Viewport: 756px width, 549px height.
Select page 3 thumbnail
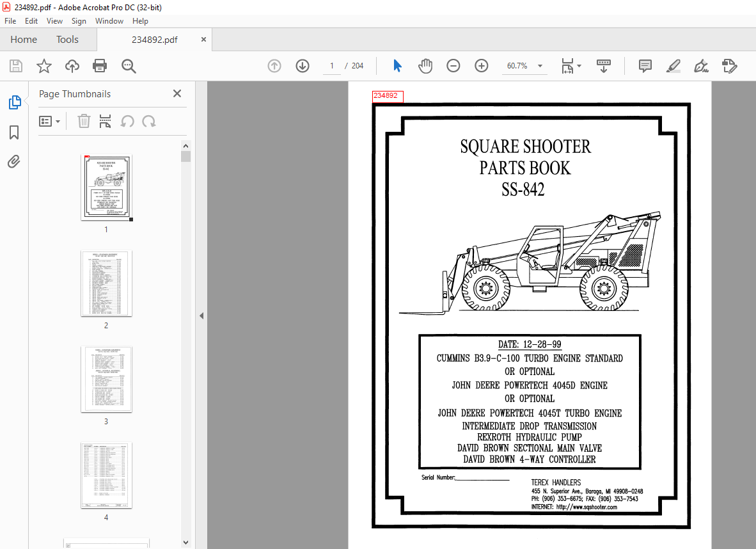[x=107, y=379]
